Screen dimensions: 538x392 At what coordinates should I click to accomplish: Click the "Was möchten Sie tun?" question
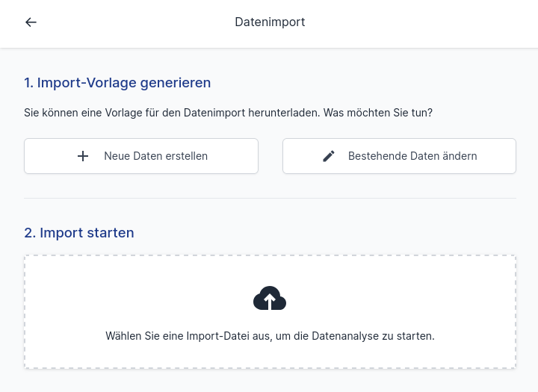coord(378,113)
